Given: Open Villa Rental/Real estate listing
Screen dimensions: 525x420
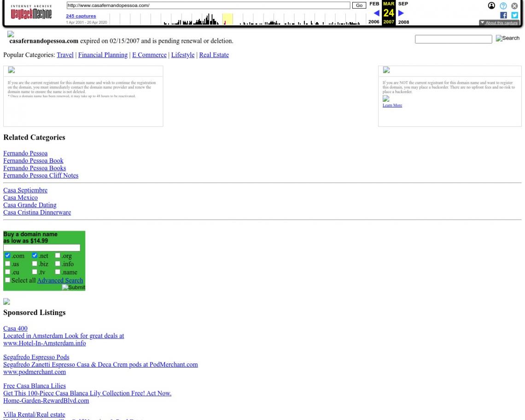Looking at the screenshot, I should [x=34, y=414].
